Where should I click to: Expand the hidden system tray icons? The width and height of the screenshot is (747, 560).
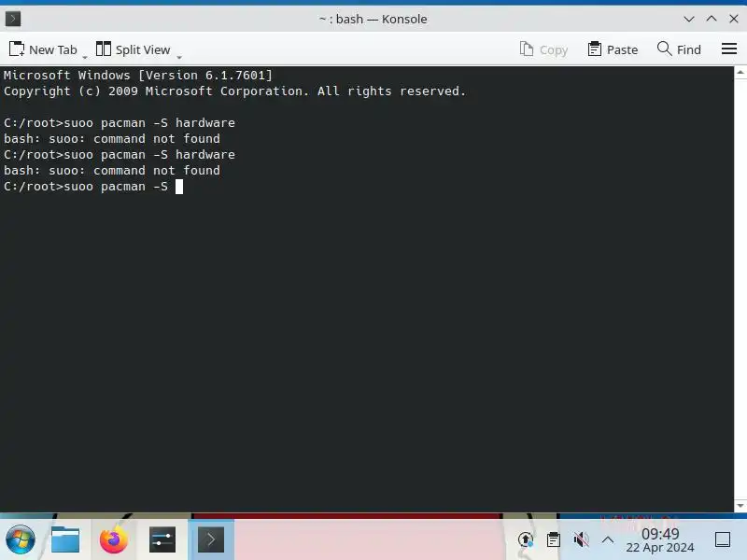pyautogui.click(x=608, y=540)
